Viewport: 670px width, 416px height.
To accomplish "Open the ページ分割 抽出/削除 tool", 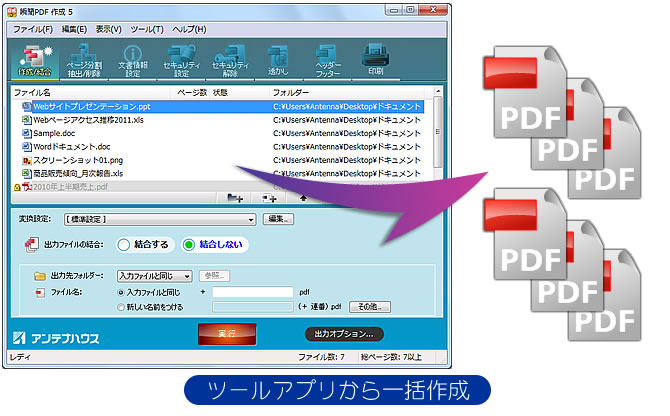I will click(x=84, y=60).
